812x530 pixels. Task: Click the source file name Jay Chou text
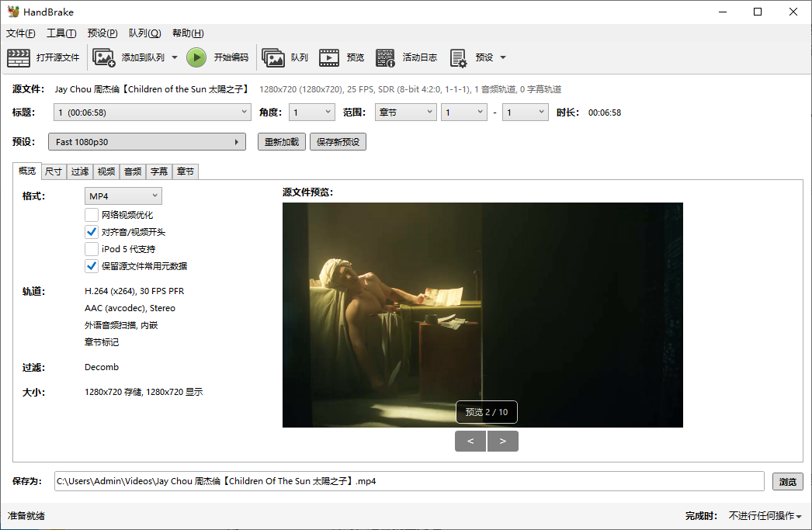(152, 89)
